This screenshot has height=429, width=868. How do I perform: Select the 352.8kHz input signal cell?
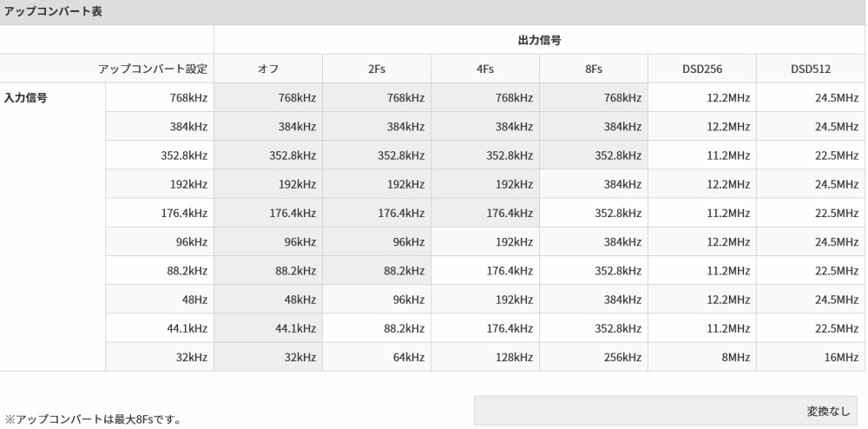point(160,155)
